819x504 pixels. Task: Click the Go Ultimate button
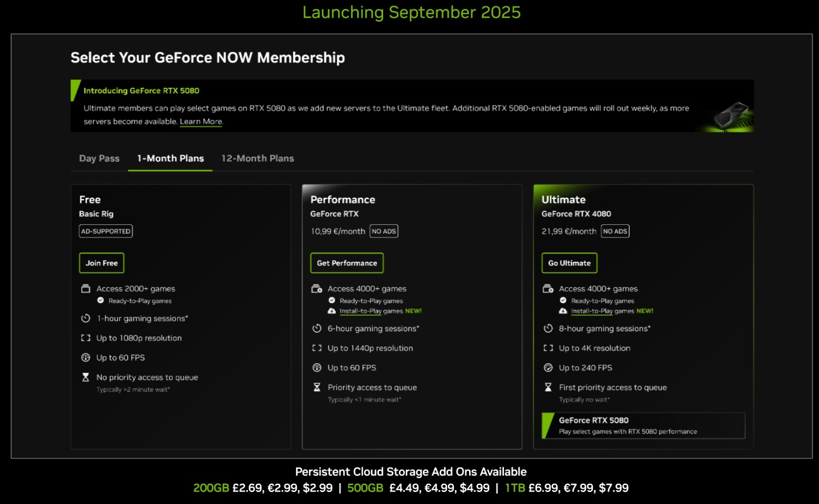pyautogui.click(x=569, y=263)
